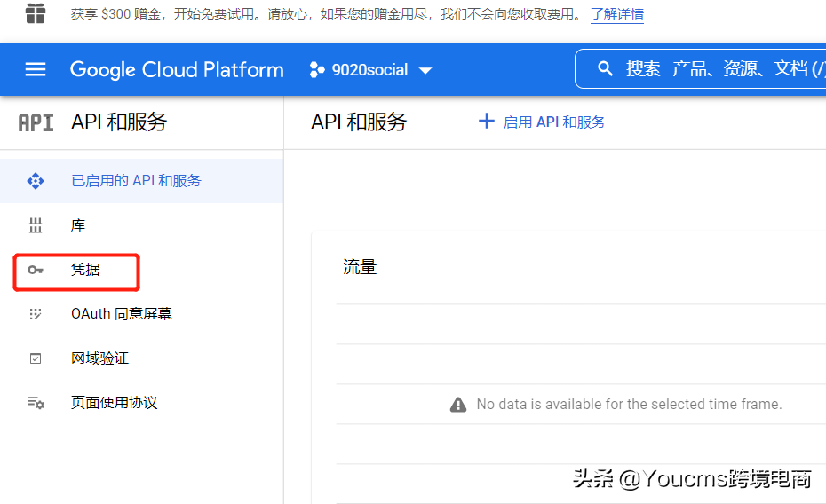Click the API logo icon in the sidebar
The height and width of the screenshot is (504, 826).
click(x=36, y=122)
